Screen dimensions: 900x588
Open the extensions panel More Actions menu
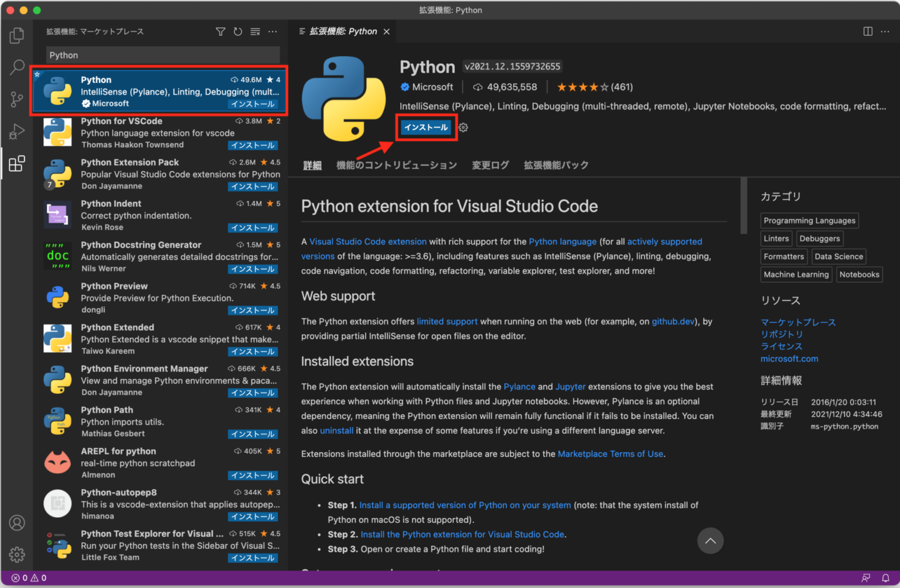[x=272, y=32]
